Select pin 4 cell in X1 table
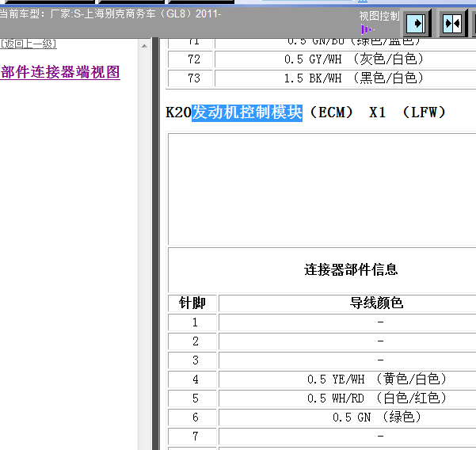Screen dimensions: 476x450 point(192,379)
